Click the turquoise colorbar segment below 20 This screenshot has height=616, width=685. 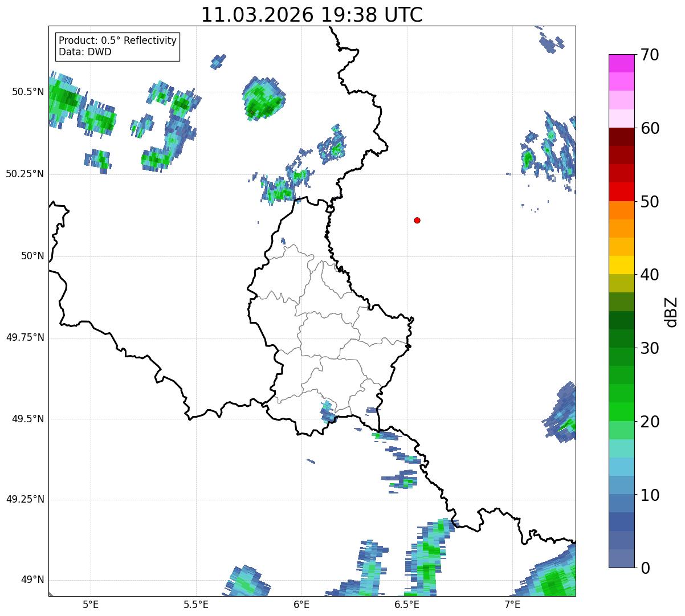(x=621, y=448)
